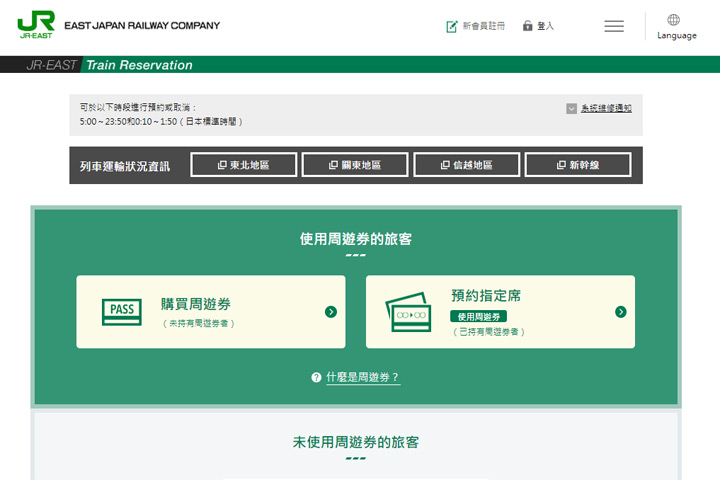Click the PASS ticket icon
720x480 pixels.
tap(122, 312)
